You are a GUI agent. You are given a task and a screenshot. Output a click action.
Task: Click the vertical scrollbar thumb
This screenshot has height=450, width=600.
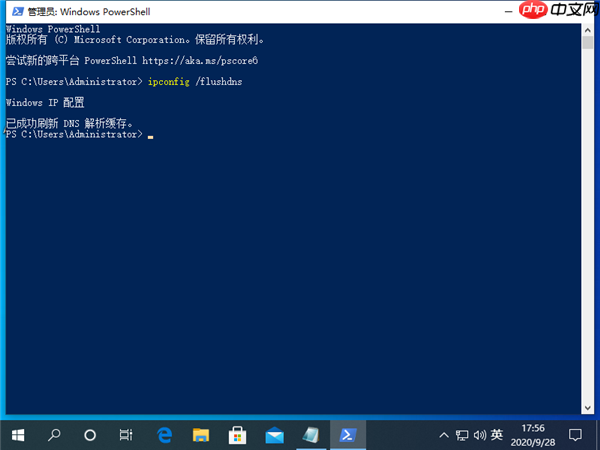click(587, 42)
